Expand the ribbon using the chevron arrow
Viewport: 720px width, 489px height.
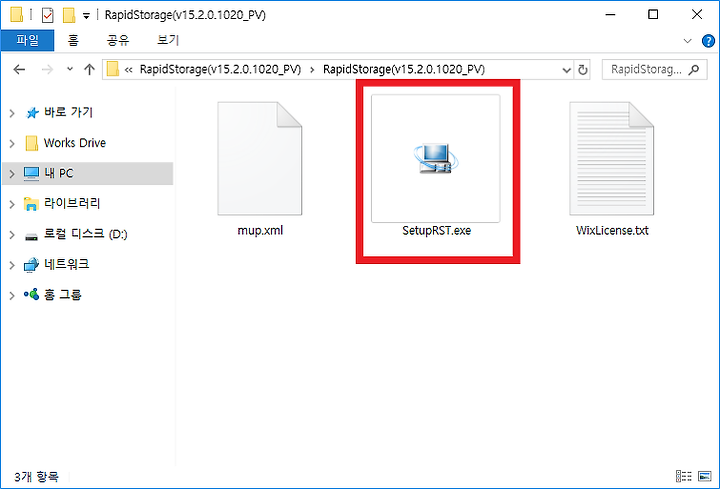[687, 41]
